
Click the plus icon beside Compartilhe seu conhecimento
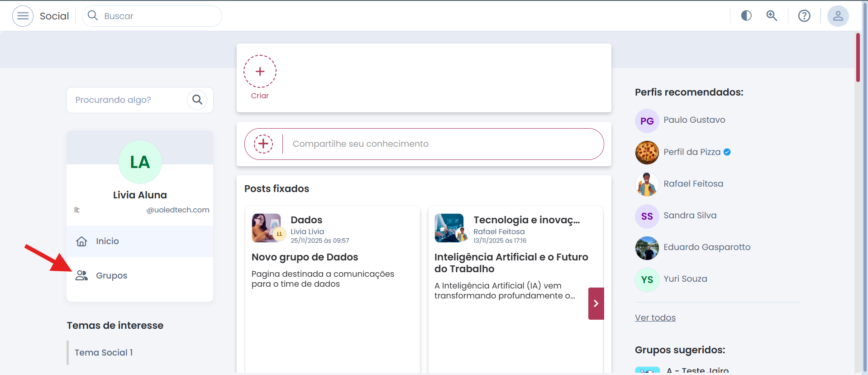[x=263, y=144]
